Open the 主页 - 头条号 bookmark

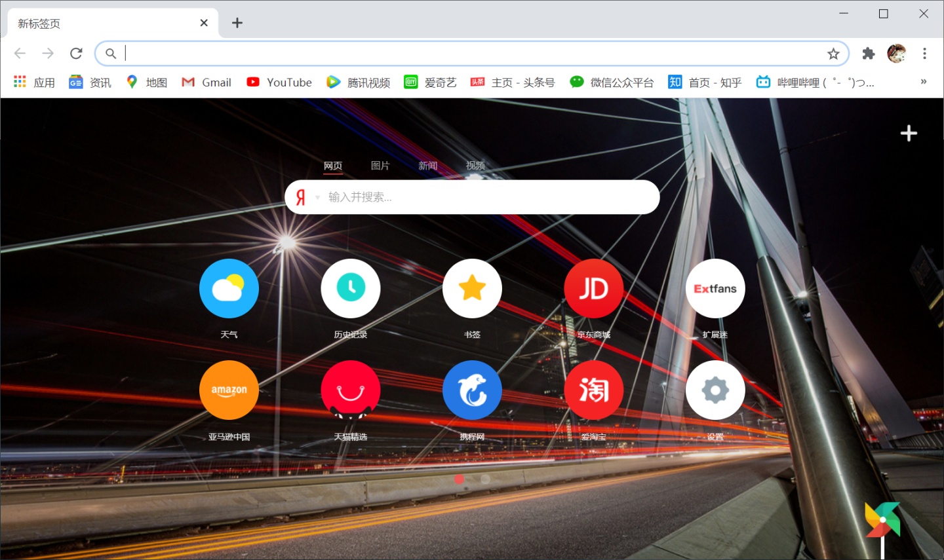tap(513, 82)
